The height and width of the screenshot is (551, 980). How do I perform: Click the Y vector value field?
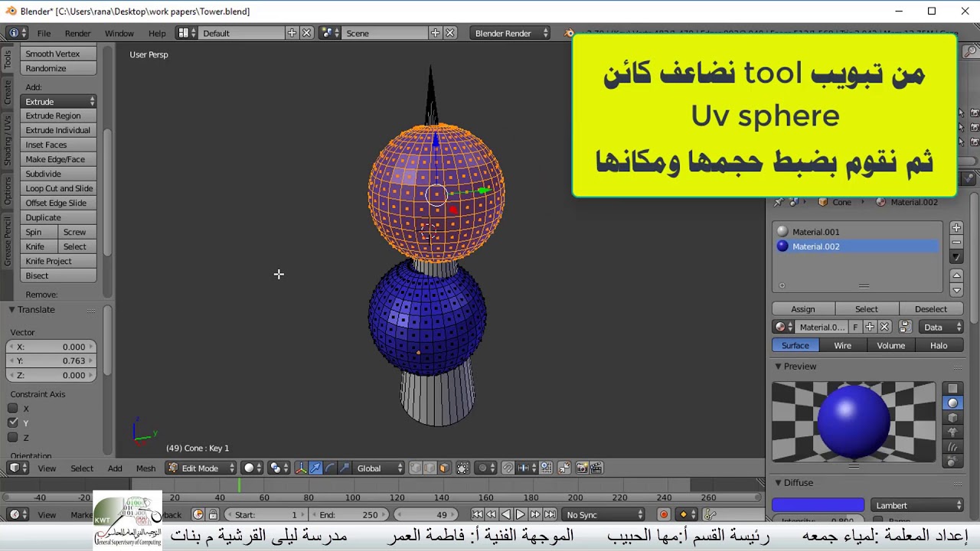(x=51, y=360)
